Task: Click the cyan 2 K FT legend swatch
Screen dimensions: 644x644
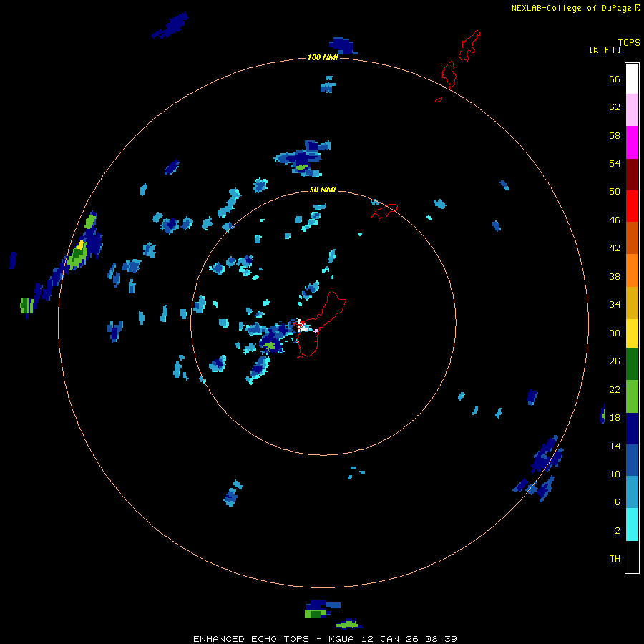Action: click(x=632, y=525)
